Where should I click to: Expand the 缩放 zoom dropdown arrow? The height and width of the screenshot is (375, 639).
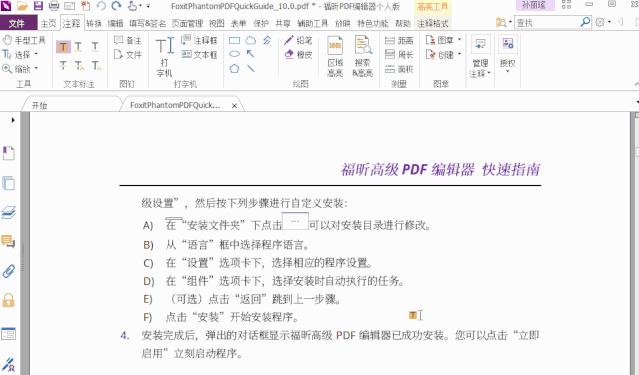coord(36,68)
